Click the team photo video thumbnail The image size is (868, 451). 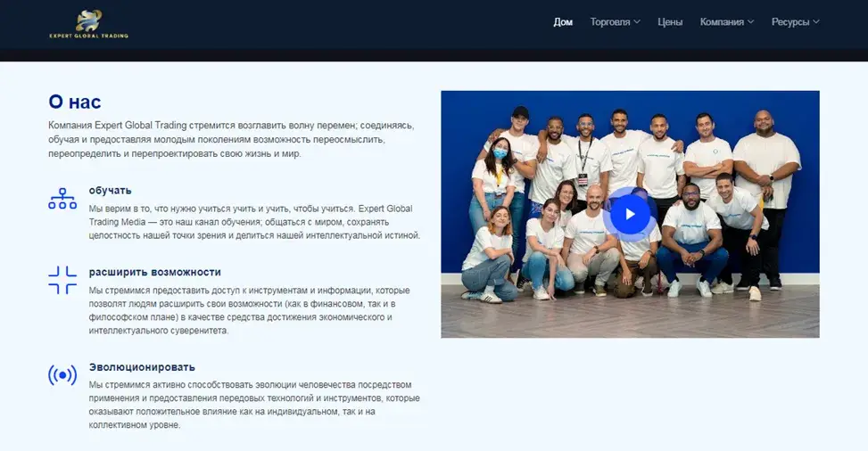click(630, 214)
